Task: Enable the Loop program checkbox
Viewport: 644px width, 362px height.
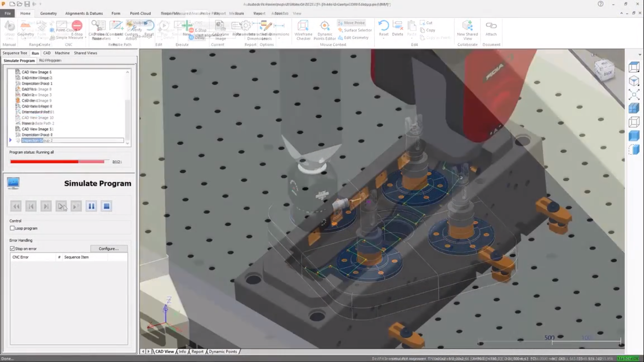Action: tap(12, 228)
